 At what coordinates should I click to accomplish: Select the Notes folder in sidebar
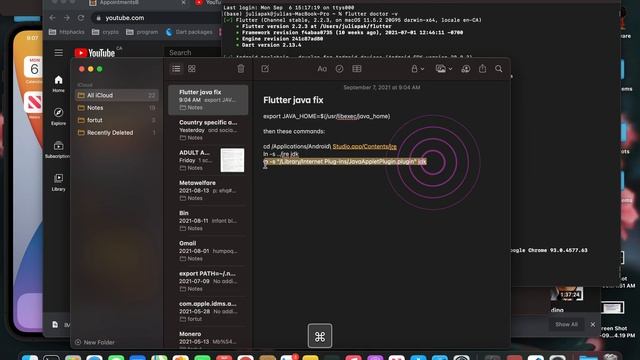pos(116,108)
